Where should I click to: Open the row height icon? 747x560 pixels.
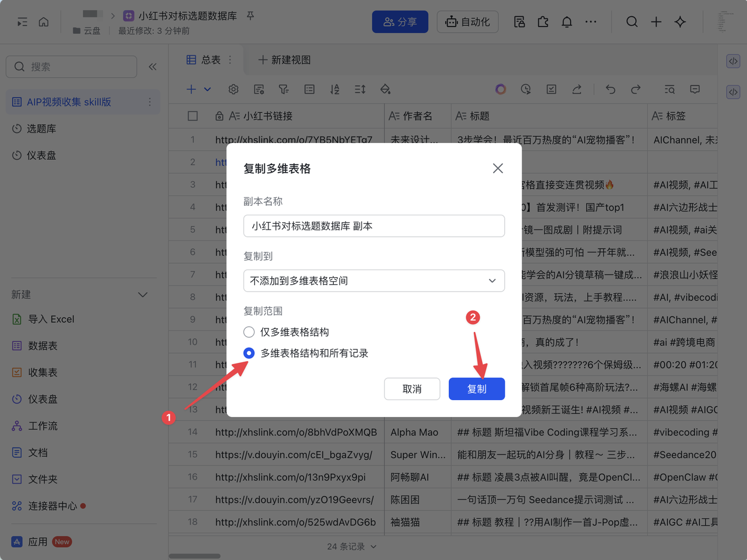tap(360, 89)
